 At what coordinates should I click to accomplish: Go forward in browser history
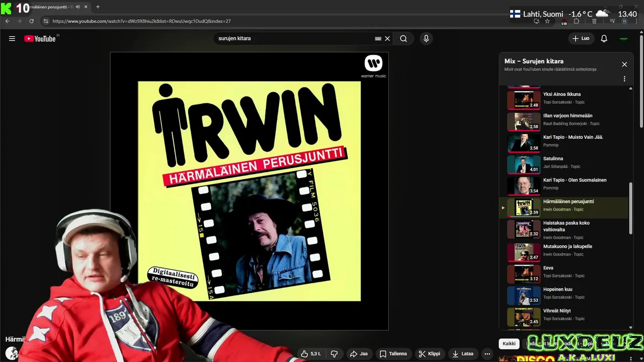19,21
